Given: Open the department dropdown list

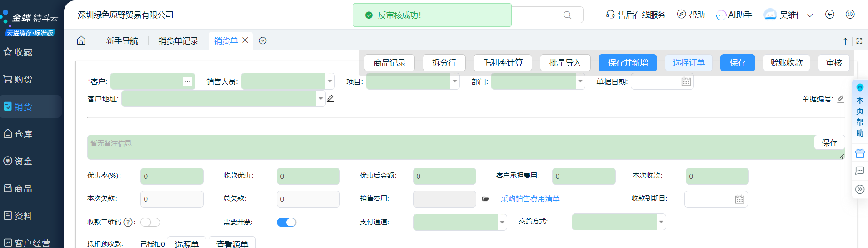Looking at the screenshot, I should coord(580,81).
